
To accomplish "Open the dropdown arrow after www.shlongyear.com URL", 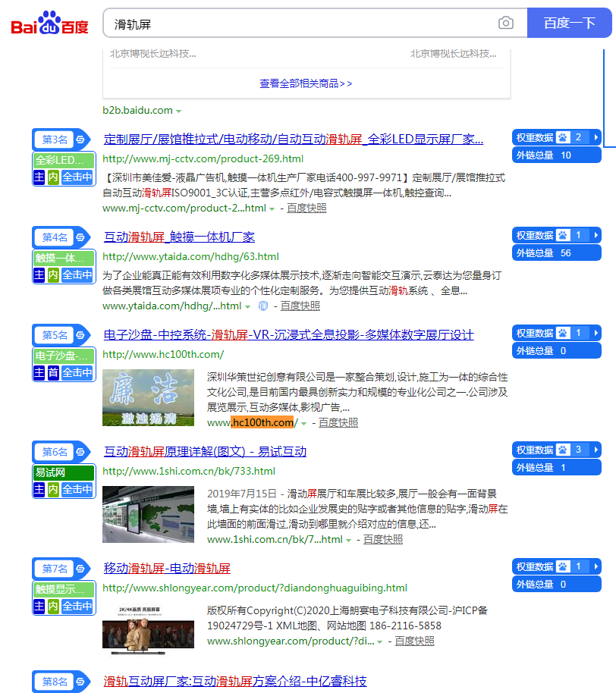I will tap(379, 641).
